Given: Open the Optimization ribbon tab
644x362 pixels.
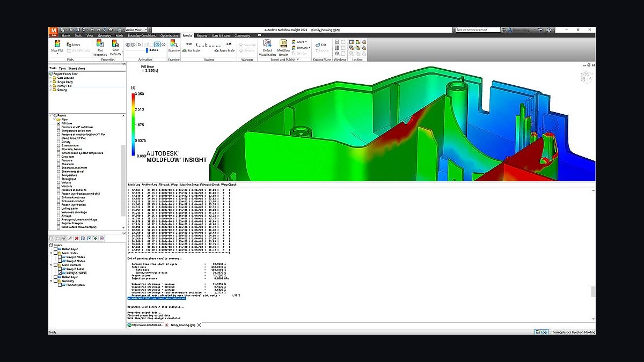Looking at the screenshot, I should 169,35.
